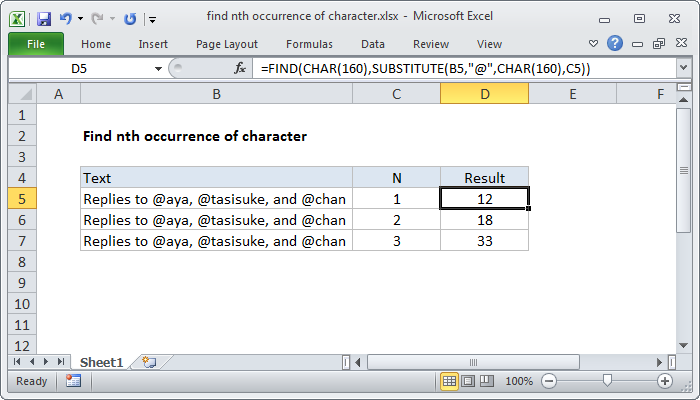Viewport: 700px width, 400px height.
Task: Click the zoom slider handle
Action: click(x=607, y=381)
